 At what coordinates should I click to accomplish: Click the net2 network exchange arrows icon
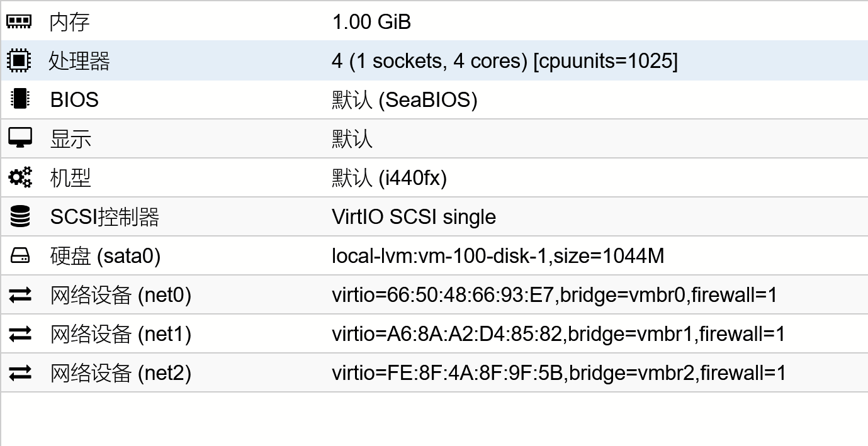(x=20, y=372)
